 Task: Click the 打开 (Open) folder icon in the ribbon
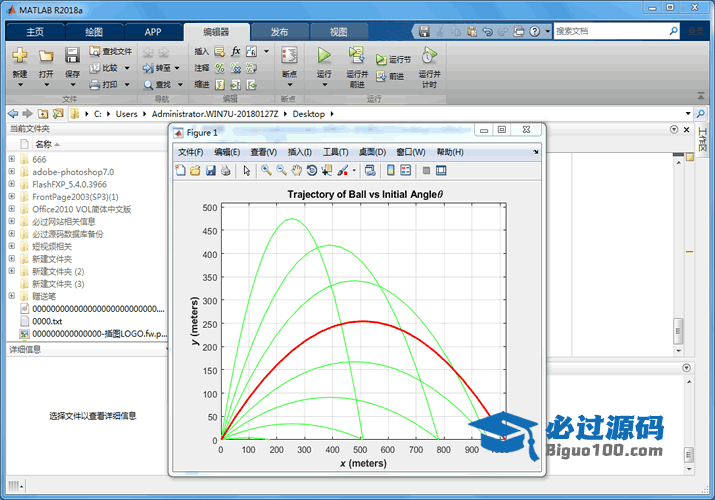click(46, 56)
